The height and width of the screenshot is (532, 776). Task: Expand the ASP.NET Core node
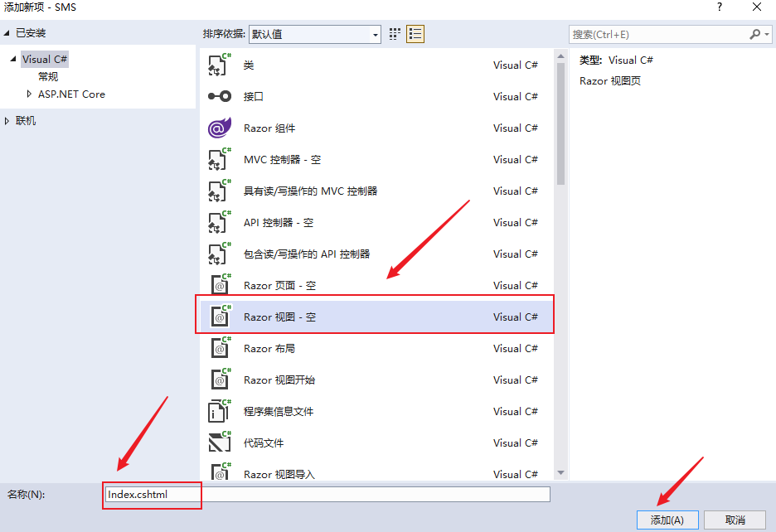[29, 94]
